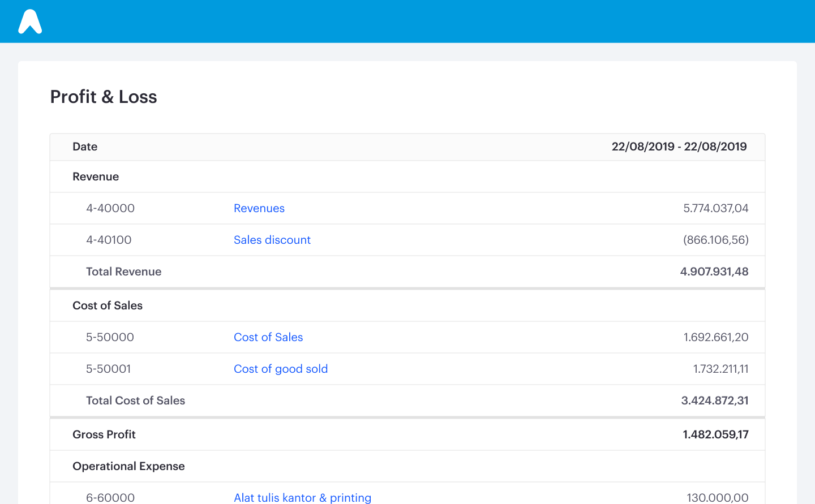This screenshot has width=815, height=504.
Task: Click account code 5-50001
Action: pos(108,369)
